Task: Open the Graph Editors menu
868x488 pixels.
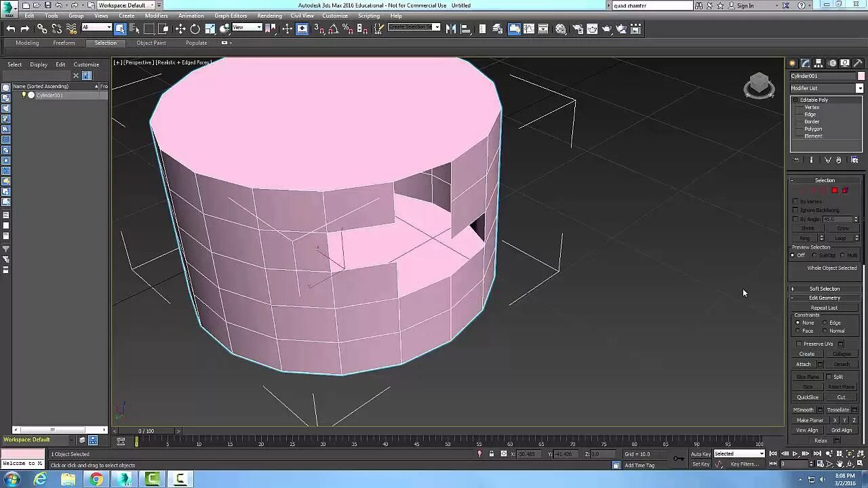Action: pyautogui.click(x=231, y=16)
